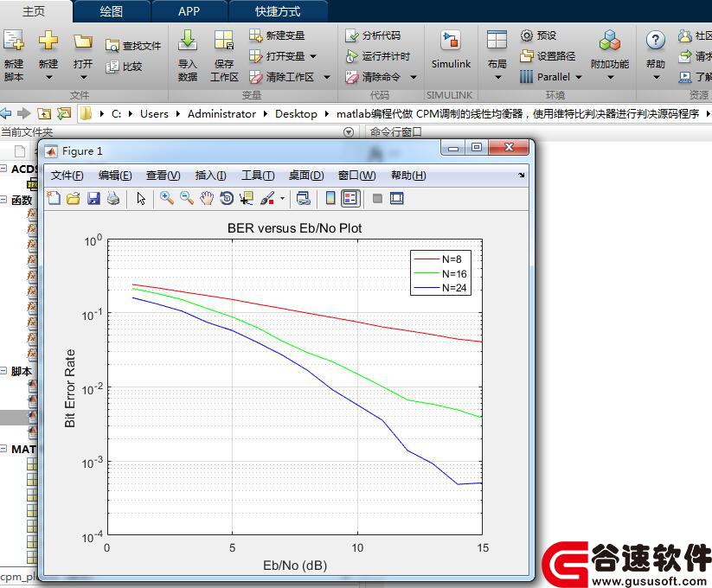The image size is (712, 588).
Task: Collapse the 脚本 (Scripts) group
Action: [3, 371]
